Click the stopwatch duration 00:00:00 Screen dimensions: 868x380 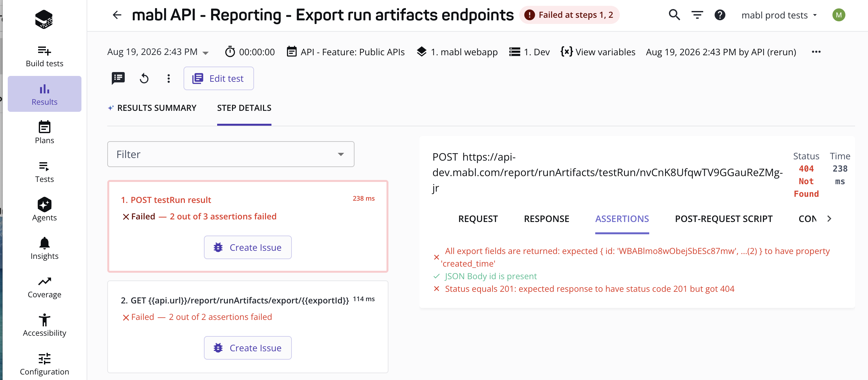pyautogui.click(x=250, y=52)
